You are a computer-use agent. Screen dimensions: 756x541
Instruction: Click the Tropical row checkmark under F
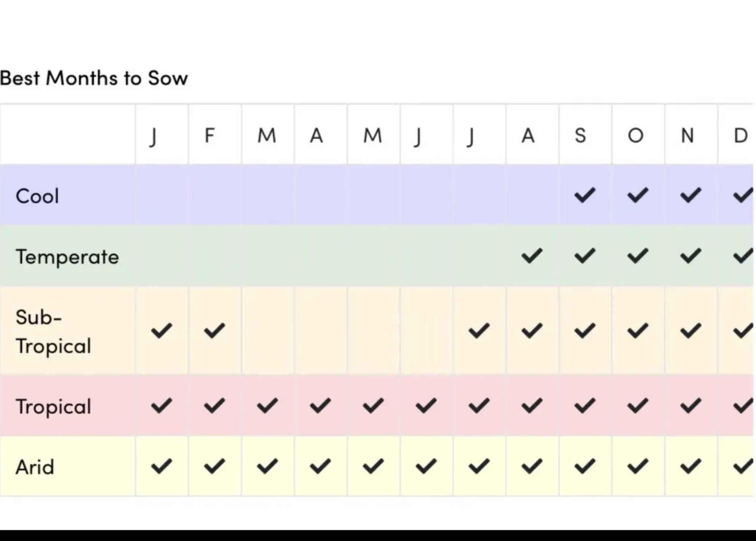pos(214,405)
